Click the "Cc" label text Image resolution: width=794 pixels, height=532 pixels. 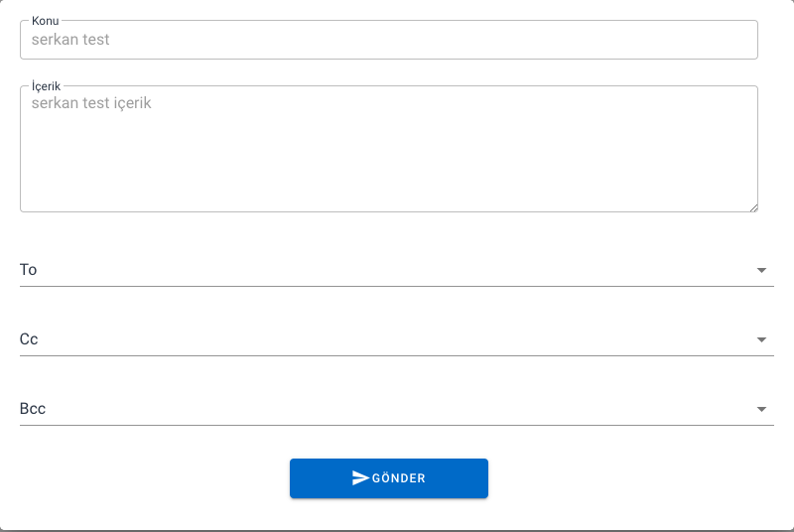pos(29,339)
